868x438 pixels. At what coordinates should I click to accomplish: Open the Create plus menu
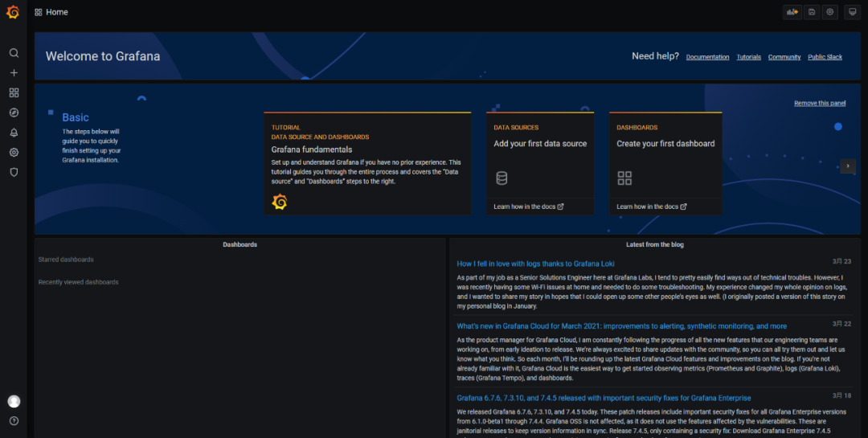pos(14,72)
